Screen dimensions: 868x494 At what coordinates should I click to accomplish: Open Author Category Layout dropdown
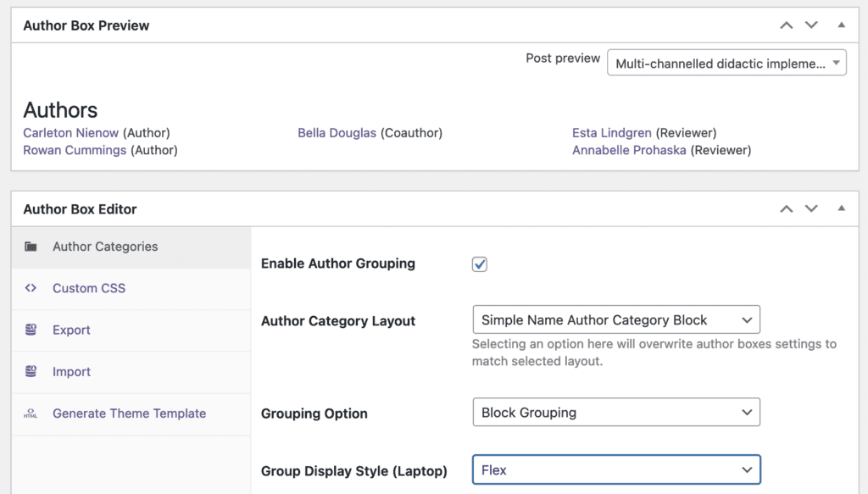615,320
